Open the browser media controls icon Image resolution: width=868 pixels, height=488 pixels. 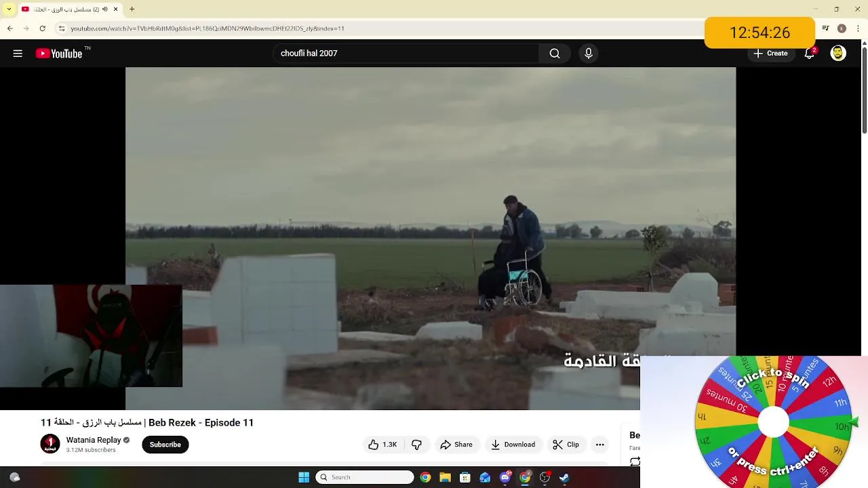[825, 28]
